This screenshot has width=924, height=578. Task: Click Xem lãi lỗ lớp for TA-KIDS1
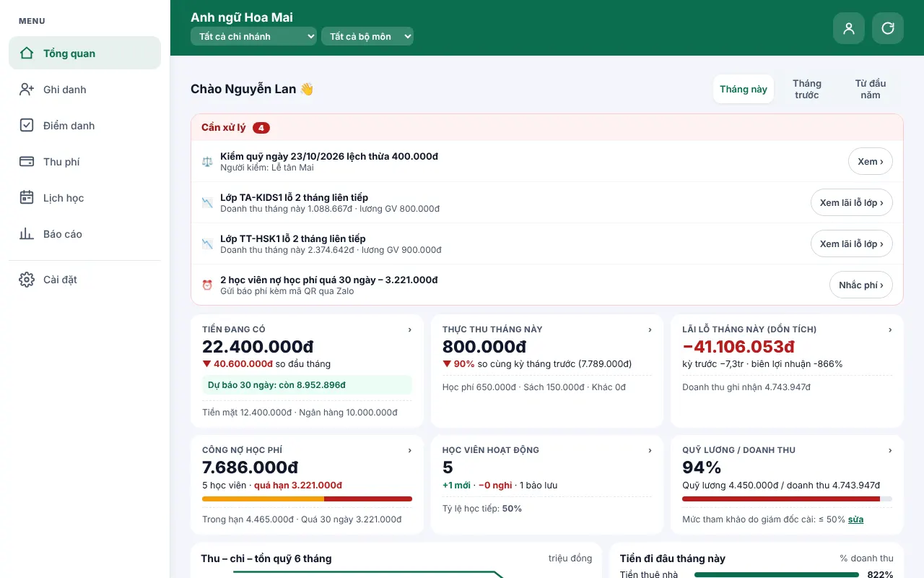(851, 202)
